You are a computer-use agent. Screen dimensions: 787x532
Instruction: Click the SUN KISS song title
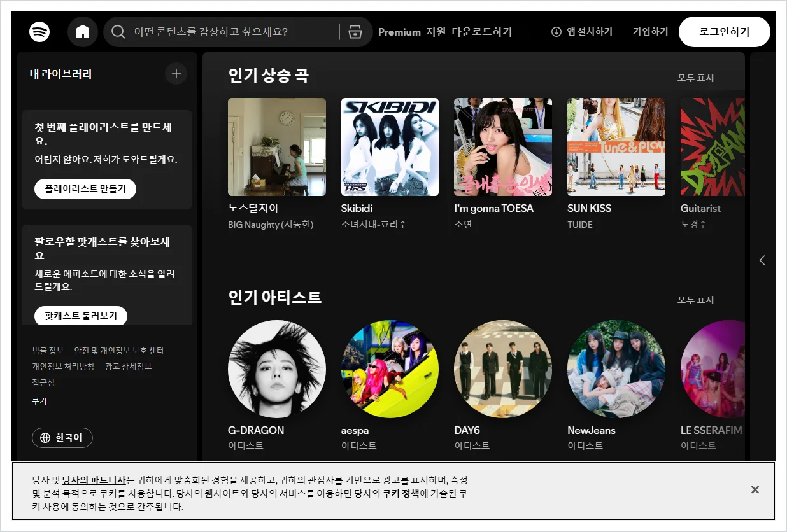(589, 208)
